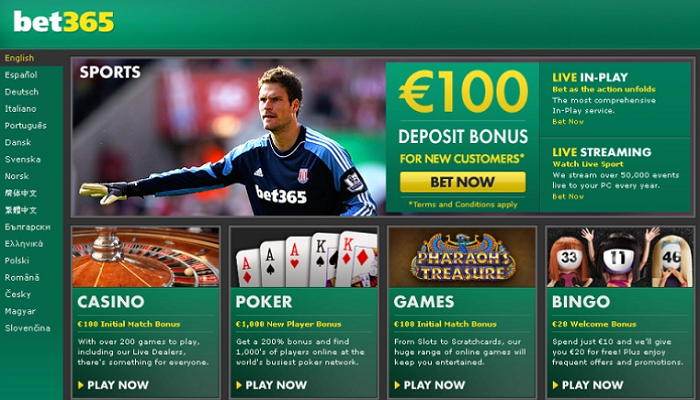Click PLAY NOW under Games
The height and width of the screenshot is (400, 700).
(429, 385)
